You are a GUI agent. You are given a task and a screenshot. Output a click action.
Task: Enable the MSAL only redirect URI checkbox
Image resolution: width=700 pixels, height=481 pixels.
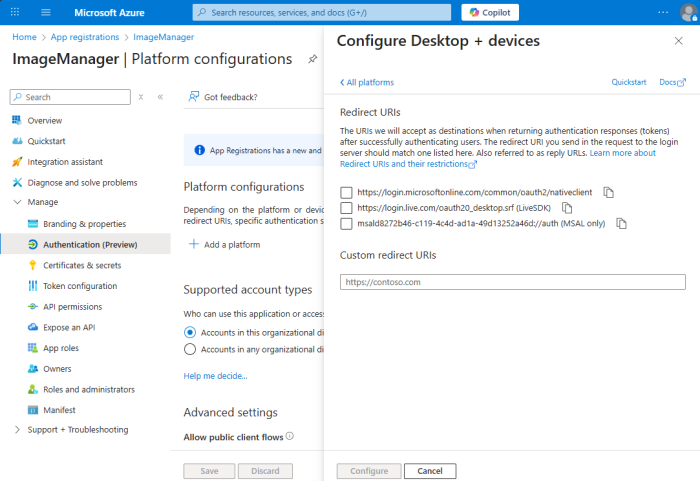[x=346, y=224]
